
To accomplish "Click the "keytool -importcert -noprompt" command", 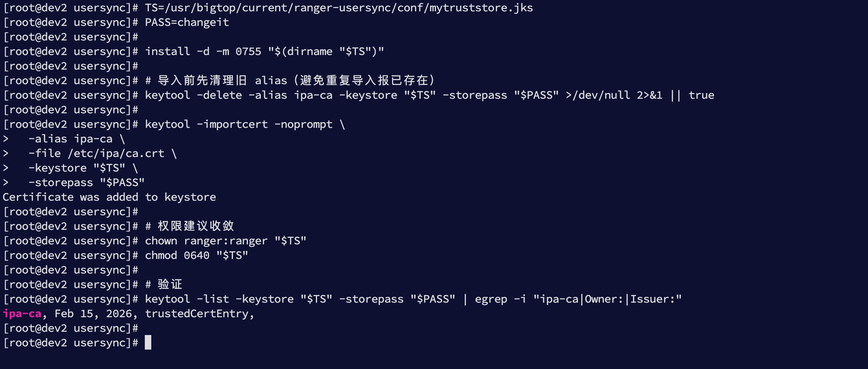I will (x=239, y=124).
